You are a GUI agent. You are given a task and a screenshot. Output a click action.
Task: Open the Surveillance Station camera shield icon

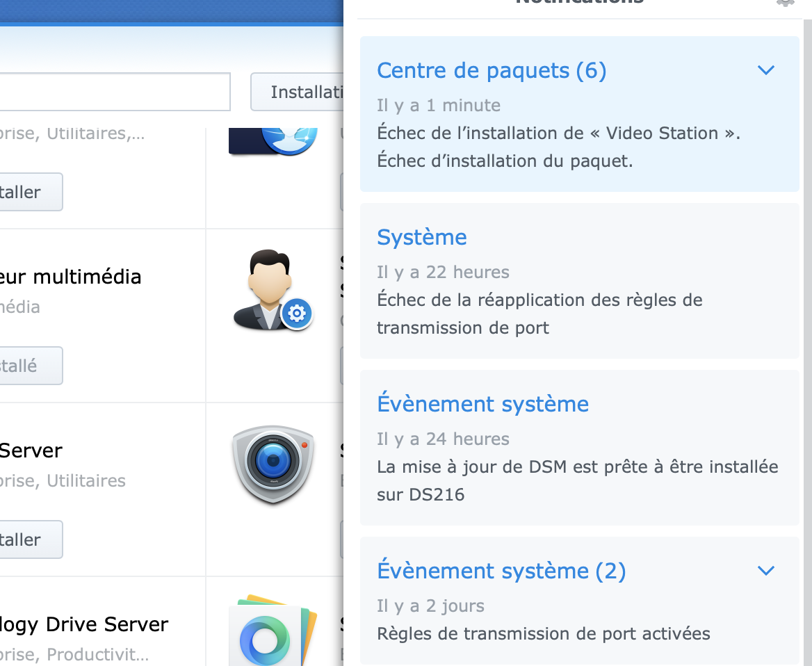[x=273, y=464]
